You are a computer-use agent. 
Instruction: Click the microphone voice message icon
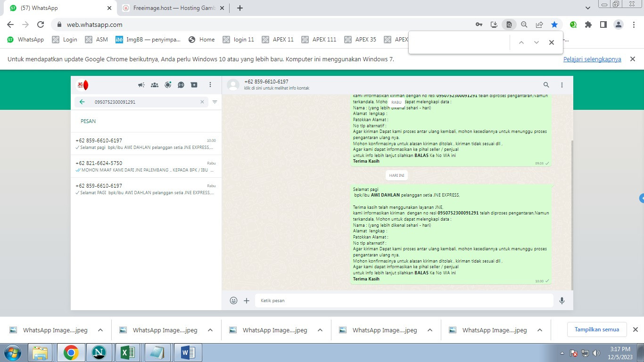(x=562, y=300)
